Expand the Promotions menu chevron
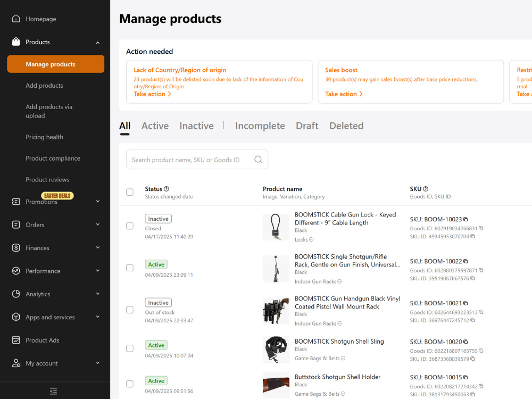This screenshot has height=399, width=532. pyautogui.click(x=98, y=201)
